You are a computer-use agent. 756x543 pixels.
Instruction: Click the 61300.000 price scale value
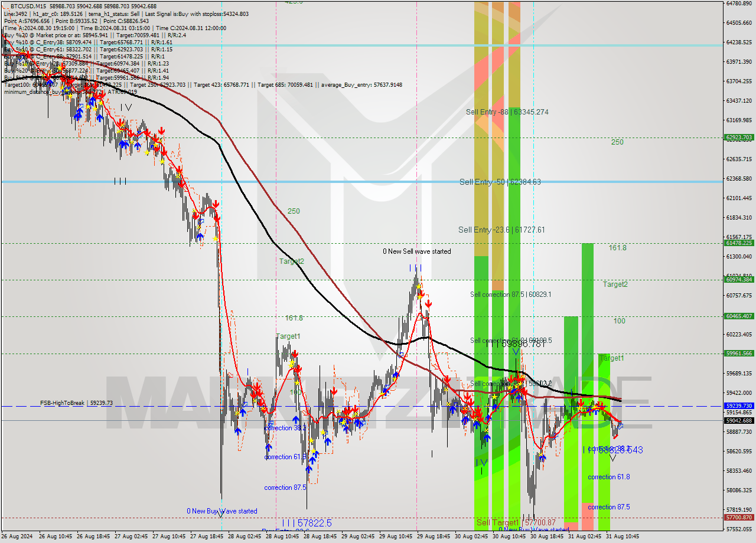(x=738, y=257)
